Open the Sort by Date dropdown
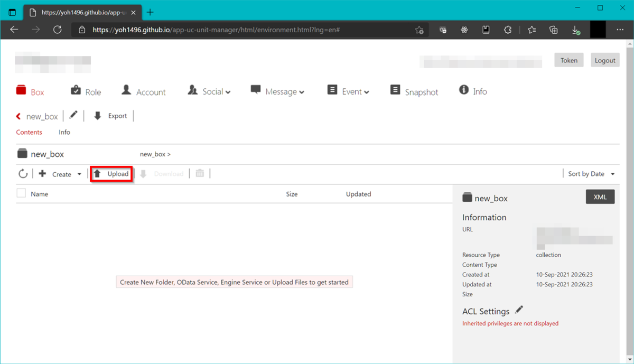The image size is (634, 364). [x=591, y=174]
